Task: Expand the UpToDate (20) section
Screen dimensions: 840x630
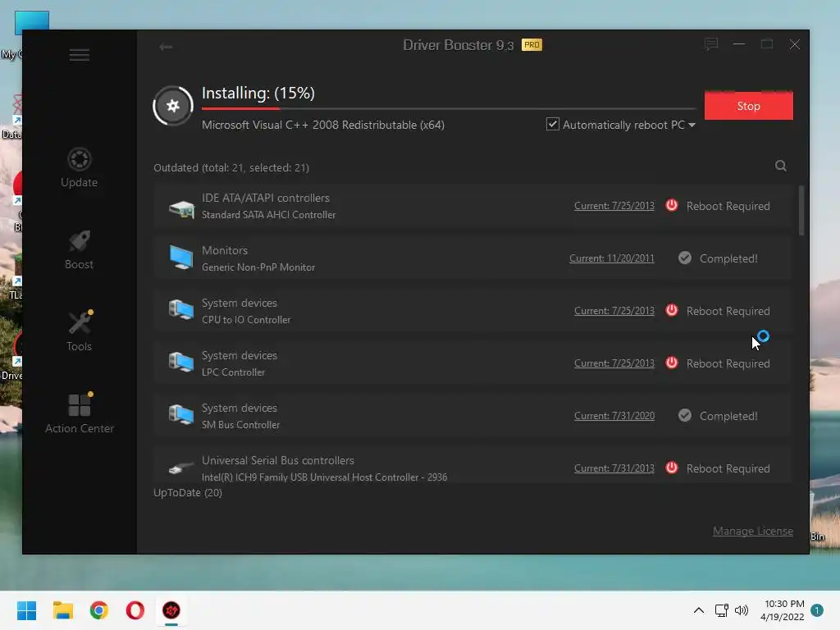Action: tap(188, 493)
